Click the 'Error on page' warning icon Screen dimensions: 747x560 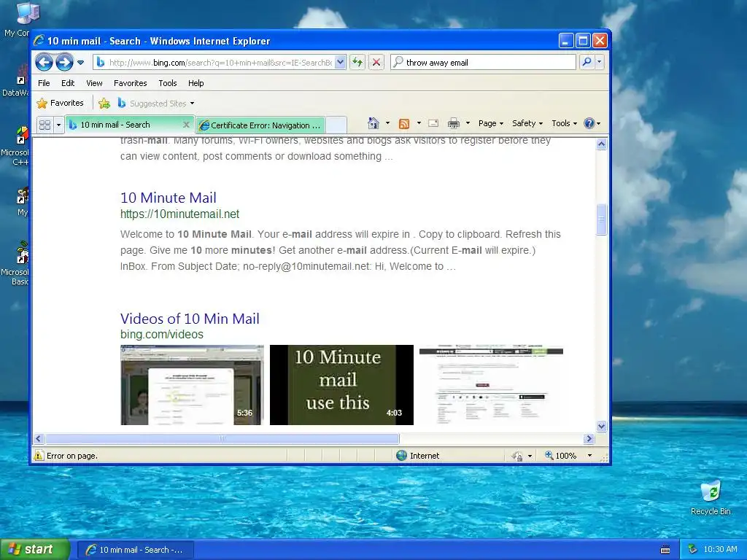tap(39, 456)
